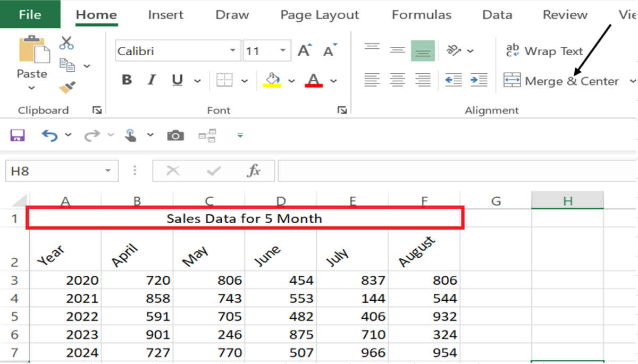This screenshot has height=364, width=638.
Task: Open the Camera tool in quick access
Action: [x=175, y=136]
